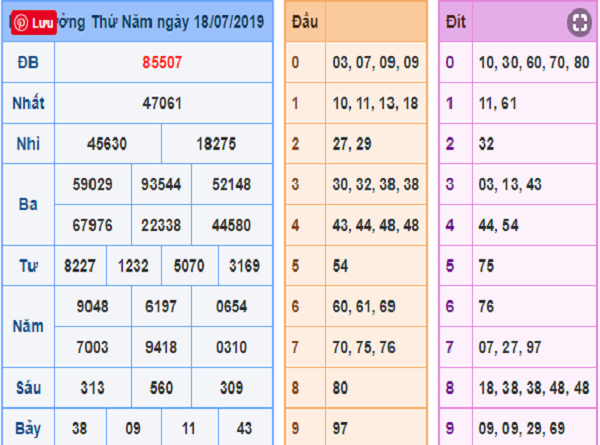Select Đầu values 10, 11, 13, 18

(375, 103)
